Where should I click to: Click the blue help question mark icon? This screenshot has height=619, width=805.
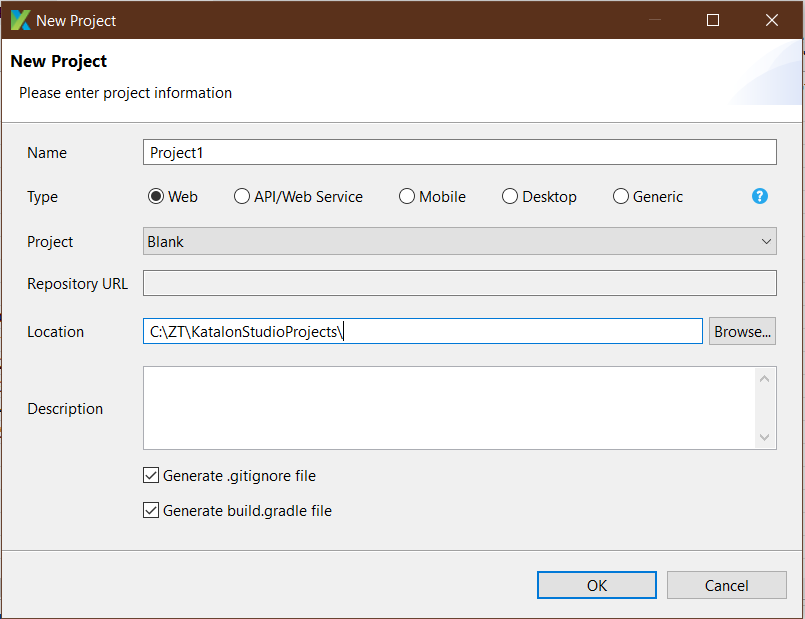[x=759, y=196]
